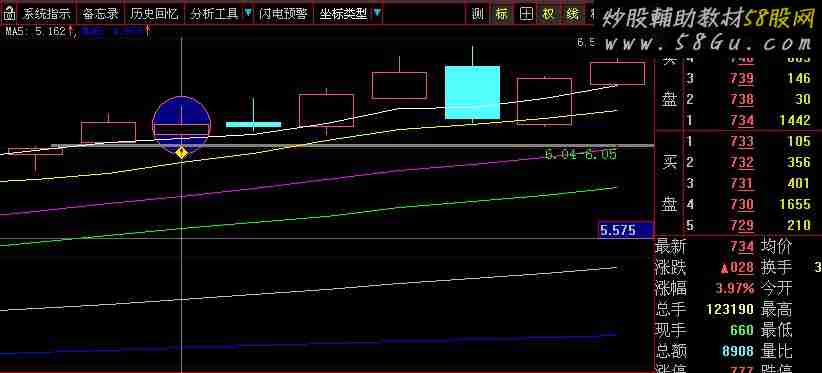
Task: Click the large cyan candlestick body
Action: [x=472, y=92]
